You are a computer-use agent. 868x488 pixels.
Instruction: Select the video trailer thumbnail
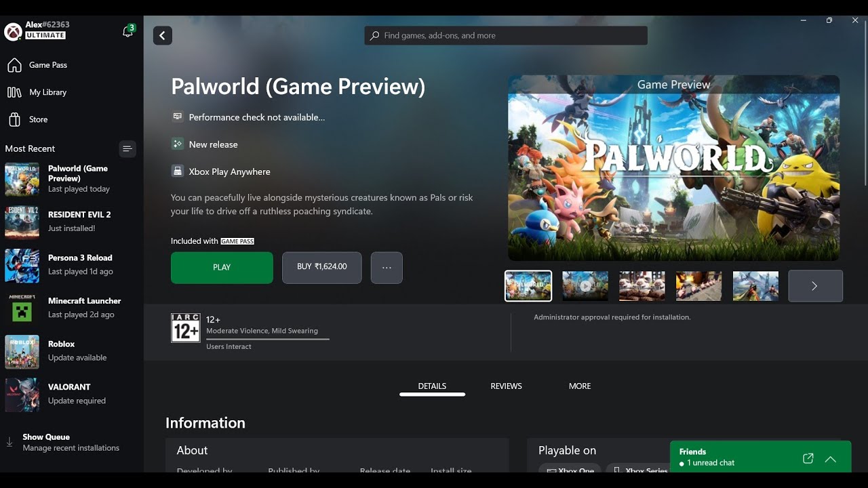pyautogui.click(x=585, y=286)
